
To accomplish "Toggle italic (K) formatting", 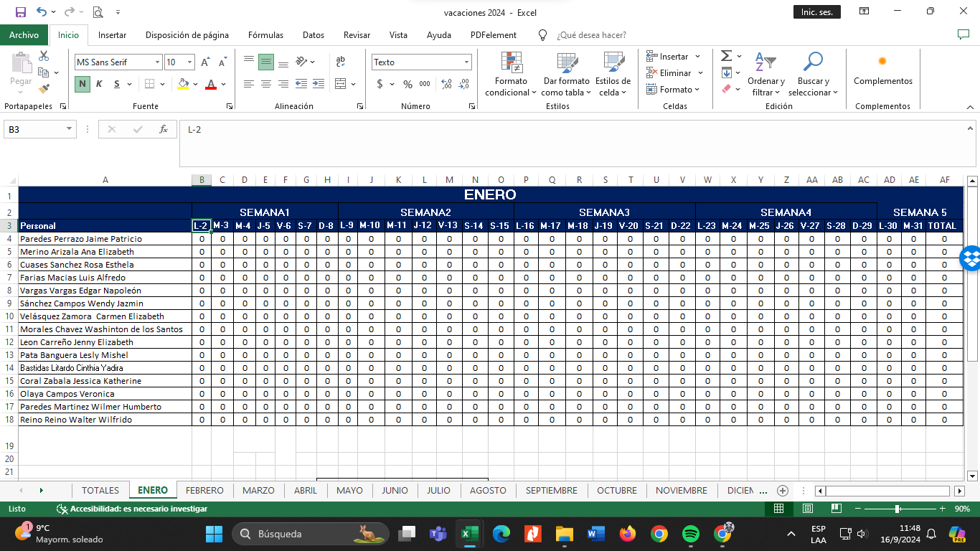I will [x=99, y=84].
